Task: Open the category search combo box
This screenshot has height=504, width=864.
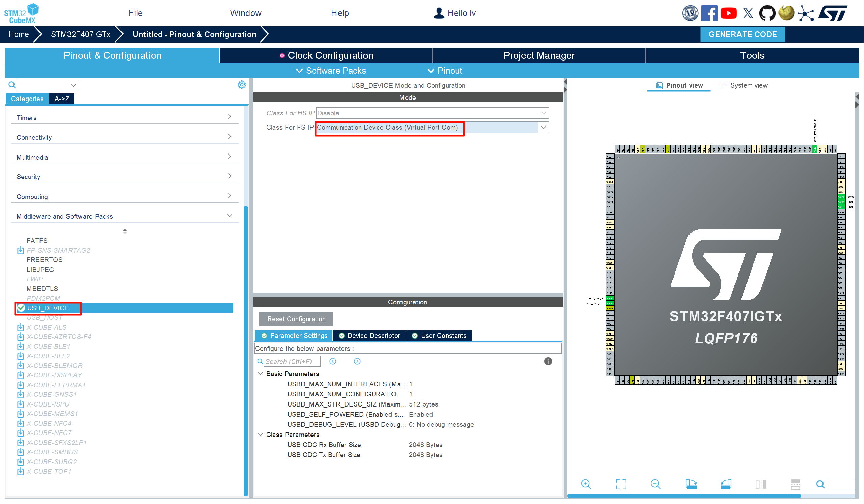Action: pos(48,85)
